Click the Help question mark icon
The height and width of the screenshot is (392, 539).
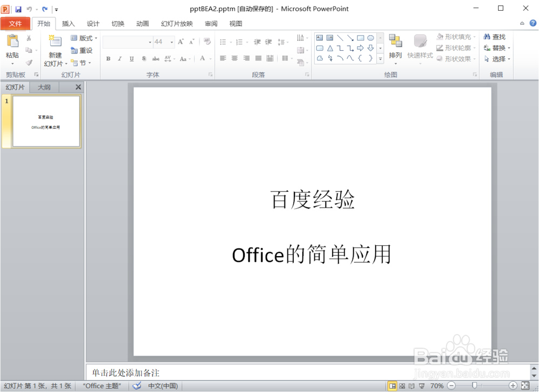[x=533, y=23]
